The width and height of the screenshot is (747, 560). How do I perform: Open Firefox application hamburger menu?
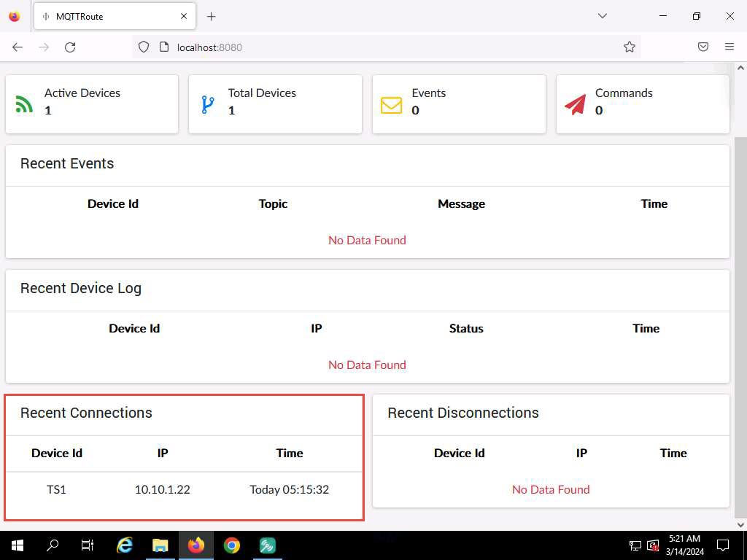[729, 47]
